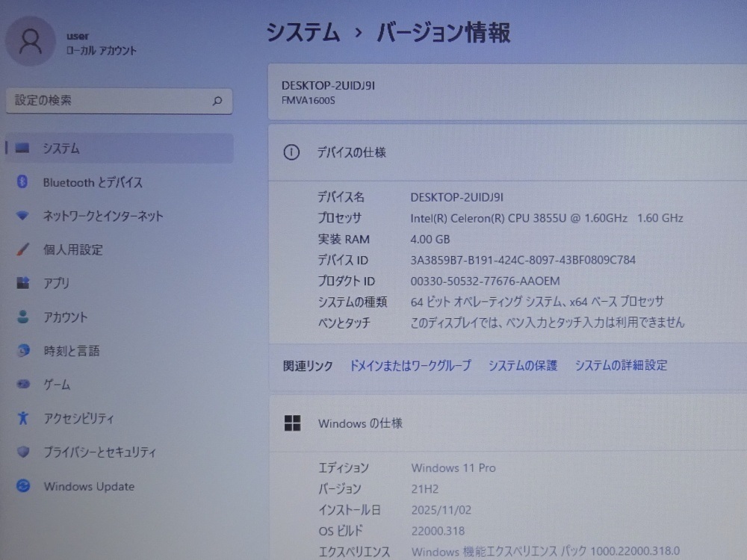Viewport: 747px width, 560px height.
Task: Click the Windows logo beside Windows の仕様
Action: click(291, 423)
